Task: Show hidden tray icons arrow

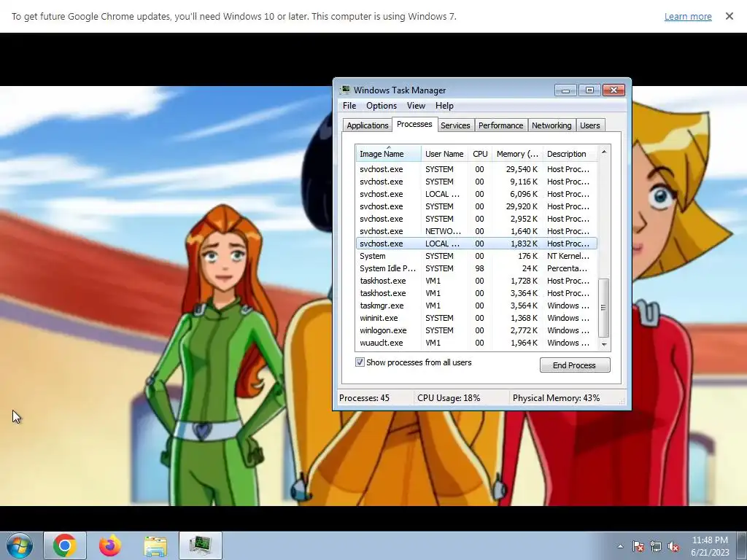Action: (x=620, y=546)
